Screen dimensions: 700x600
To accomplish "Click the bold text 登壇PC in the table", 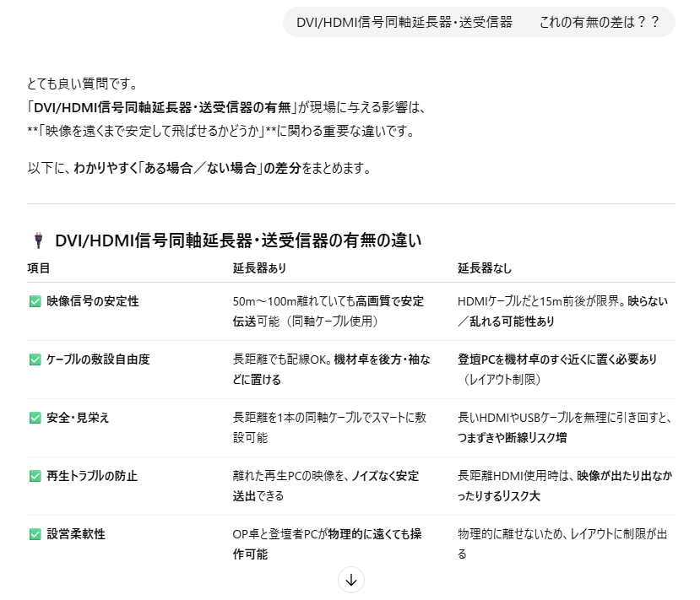I will coord(476,359).
